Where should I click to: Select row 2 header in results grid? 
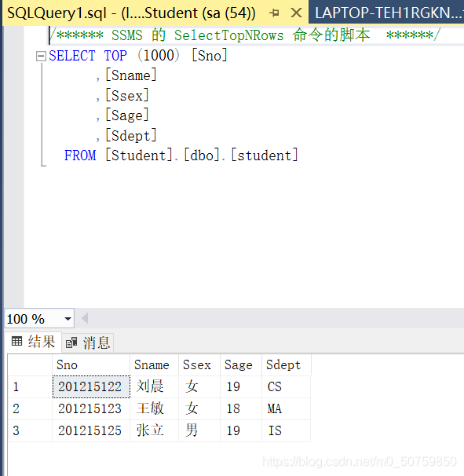point(30,408)
